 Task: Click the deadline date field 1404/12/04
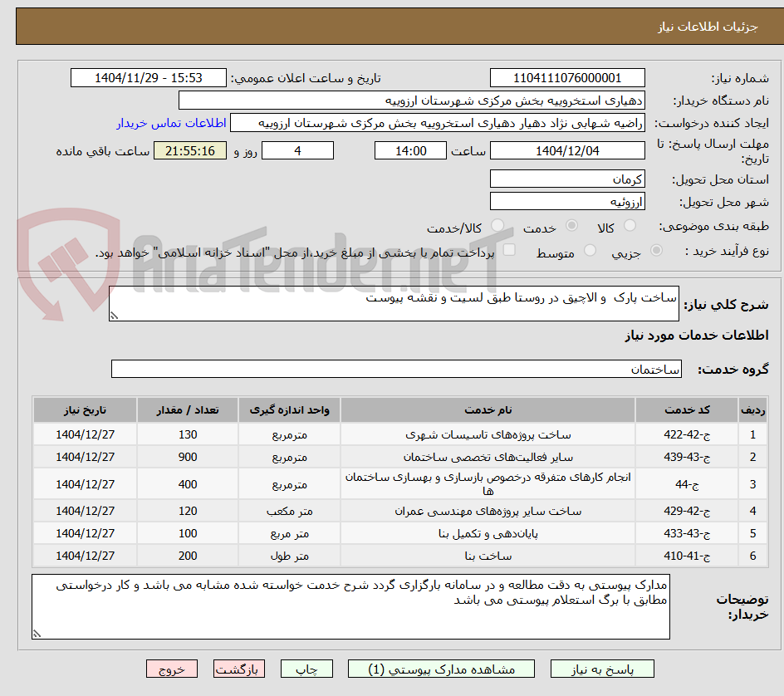tap(567, 150)
